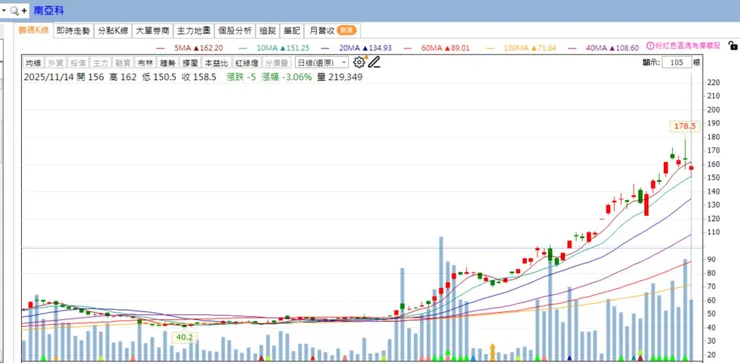Image resolution: width=740 pixels, height=363 pixels.
Task: Click the plus icon beside the magnifier
Action: tap(24, 10)
